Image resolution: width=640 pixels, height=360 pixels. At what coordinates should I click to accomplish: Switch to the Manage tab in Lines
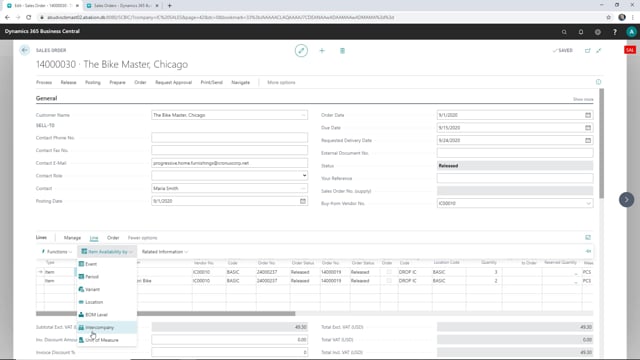[72, 238]
